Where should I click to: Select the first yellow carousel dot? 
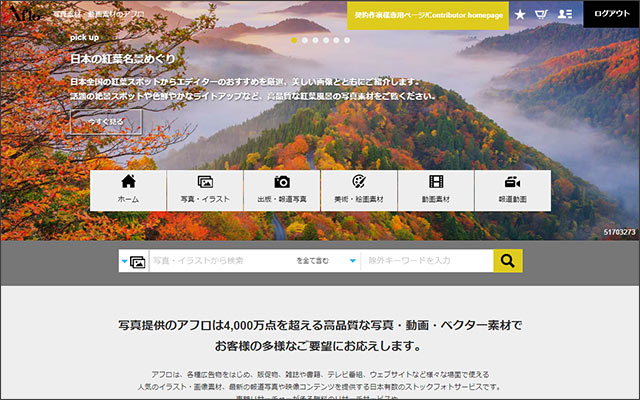point(294,41)
